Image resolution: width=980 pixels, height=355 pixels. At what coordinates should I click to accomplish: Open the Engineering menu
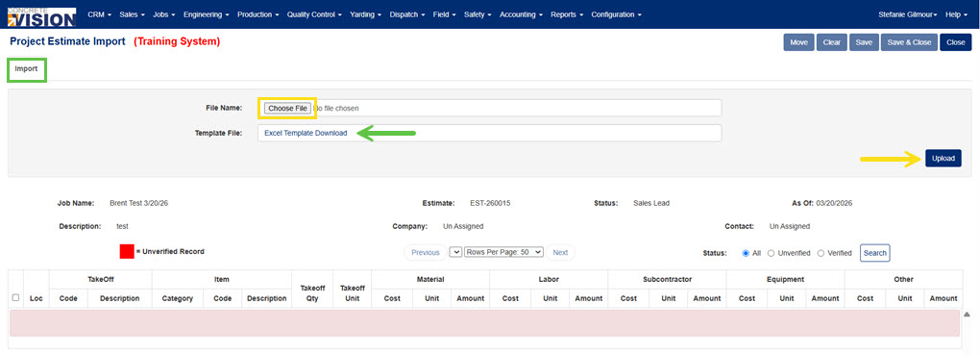[x=207, y=14]
